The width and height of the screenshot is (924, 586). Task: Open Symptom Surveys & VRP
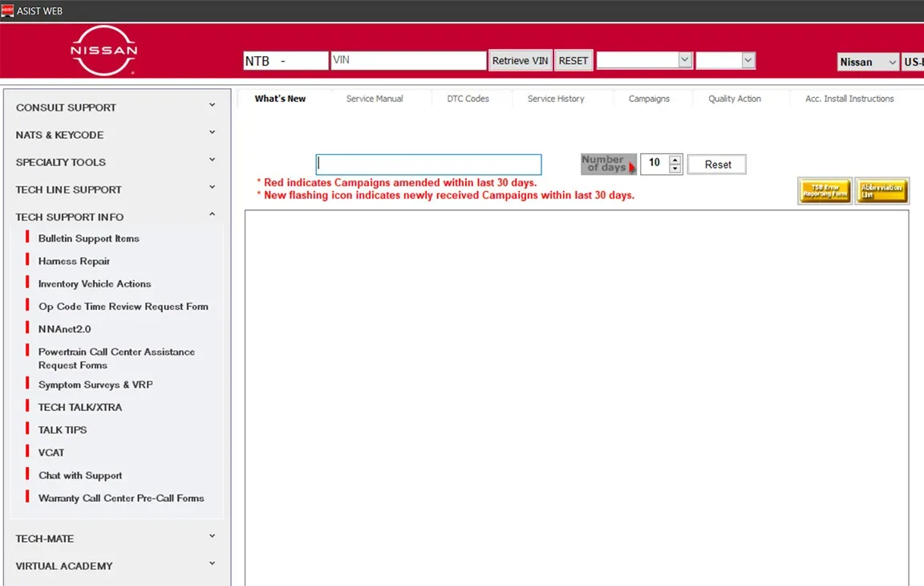pyautogui.click(x=95, y=385)
